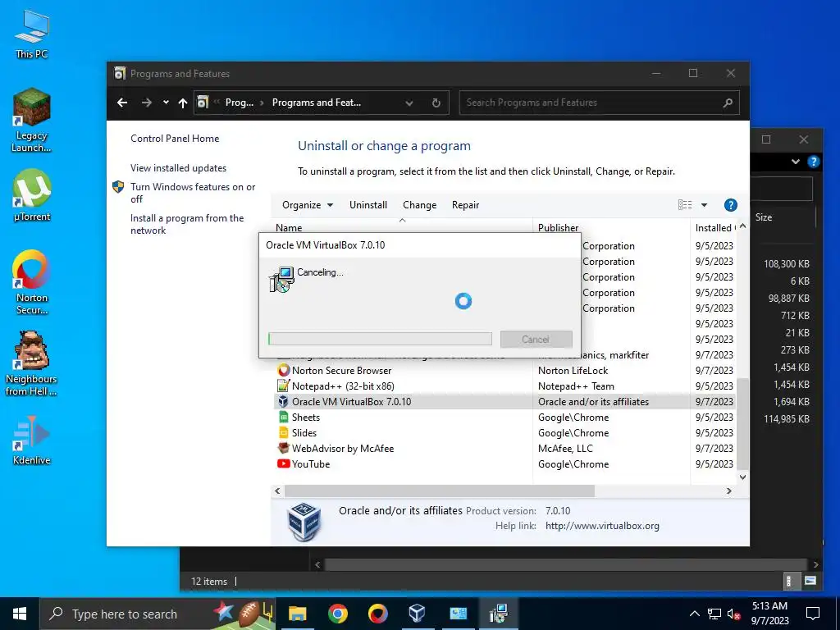
Task: Click the Notepad++ program icon
Action: [283, 386]
